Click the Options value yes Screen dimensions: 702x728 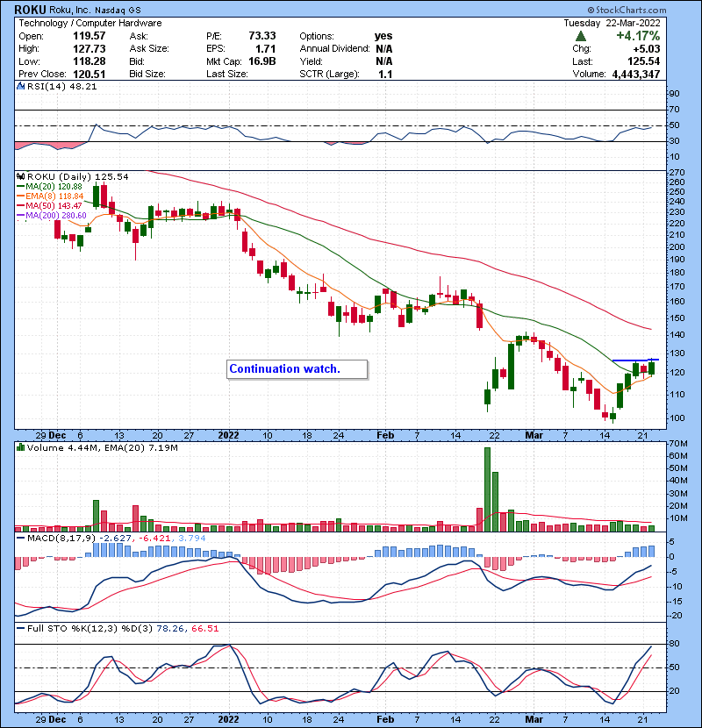pos(383,36)
